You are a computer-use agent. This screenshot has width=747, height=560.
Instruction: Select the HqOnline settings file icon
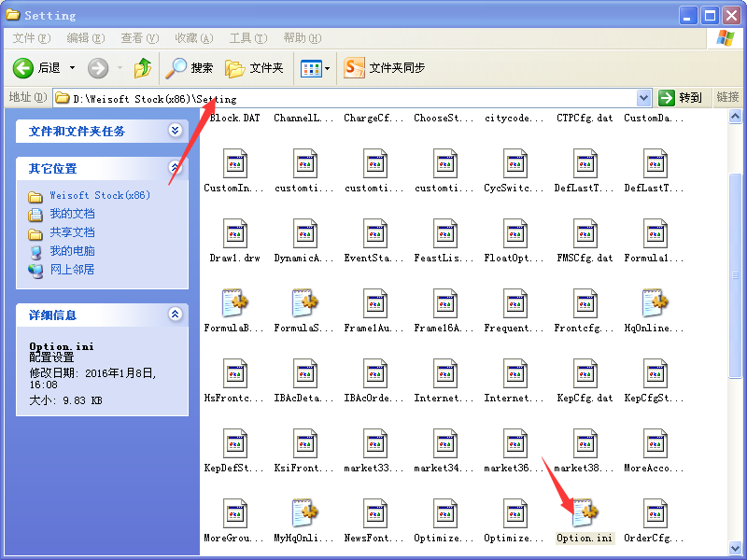point(655,302)
